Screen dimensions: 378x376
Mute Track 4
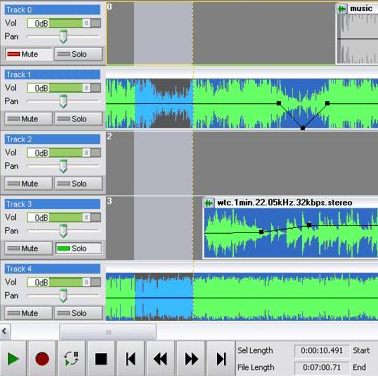(x=29, y=313)
